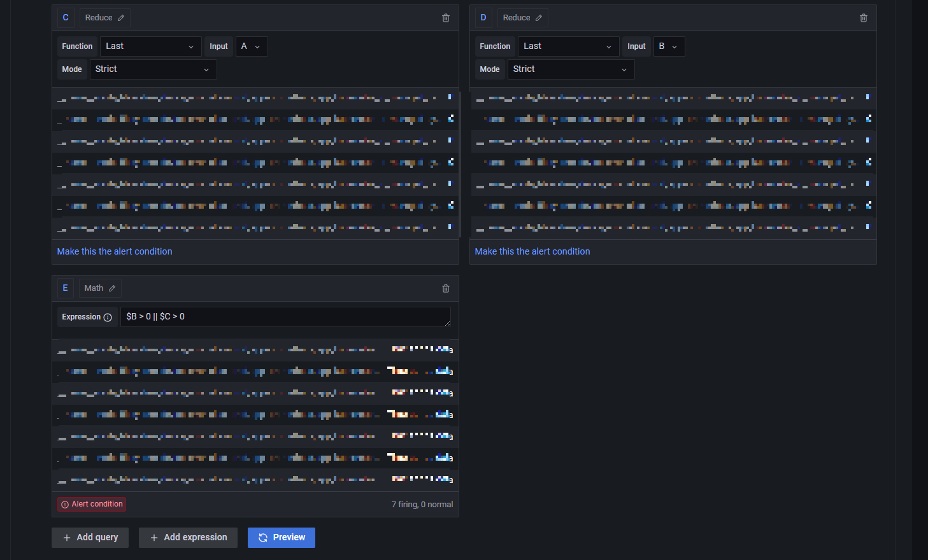Edit the Reduce type pencil in panel D
928x560 pixels.
click(x=539, y=18)
